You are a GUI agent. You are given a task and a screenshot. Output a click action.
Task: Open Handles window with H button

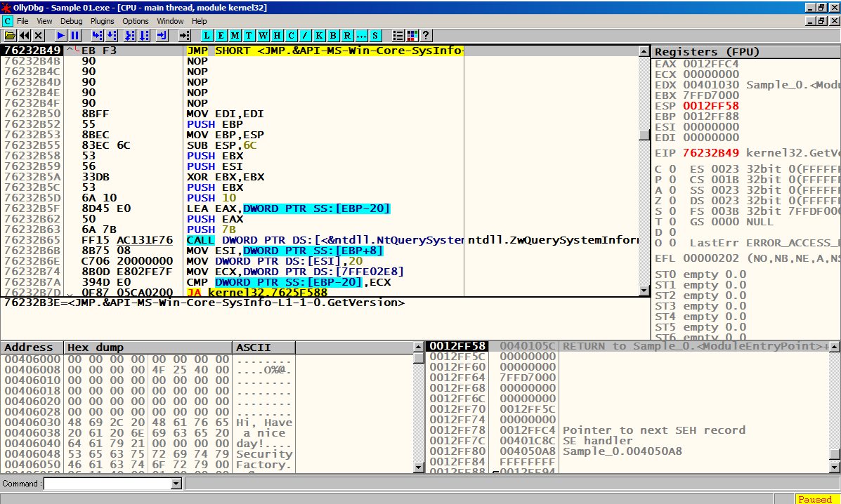click(277, 35)
